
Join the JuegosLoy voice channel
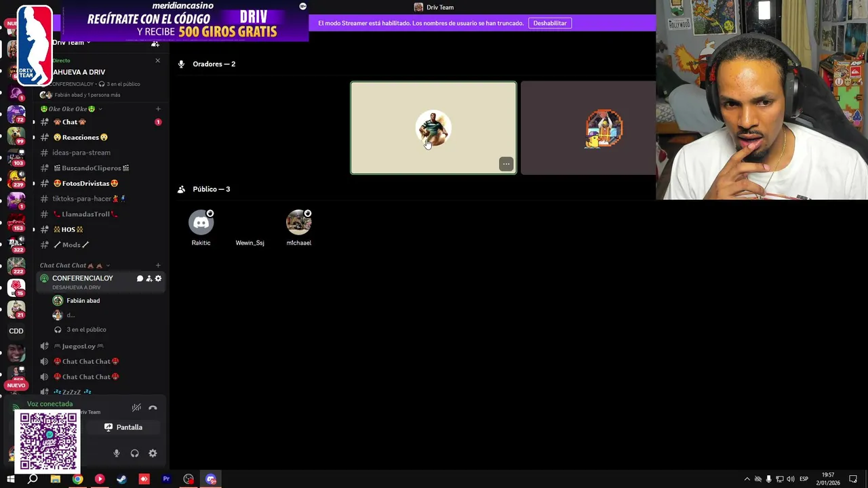[x=100, y=346]
